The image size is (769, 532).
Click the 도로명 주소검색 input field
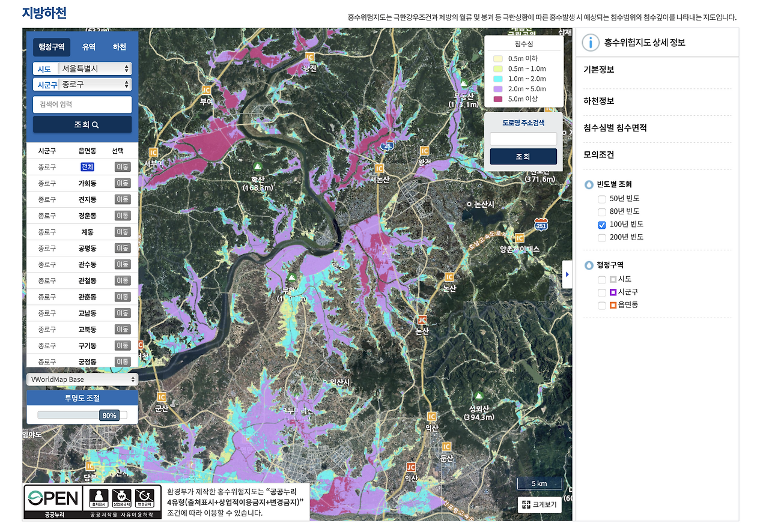pyautogui.click(x=523, y=138)
